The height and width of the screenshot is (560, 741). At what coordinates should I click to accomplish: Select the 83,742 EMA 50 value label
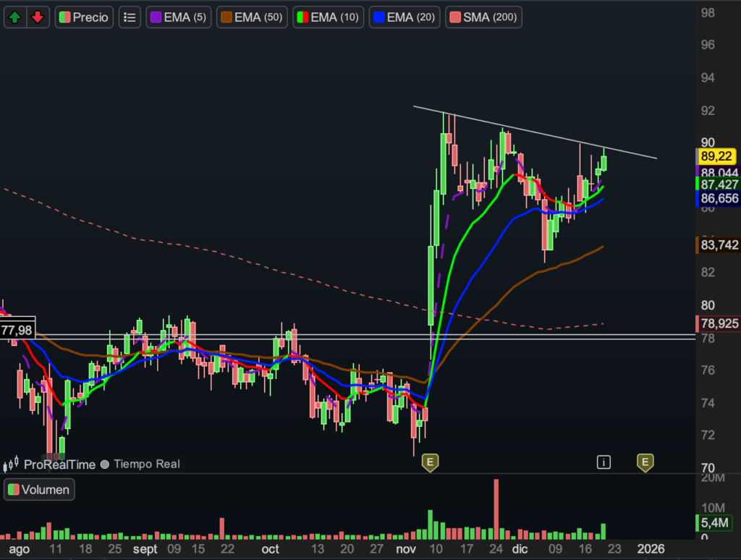point(718,245)
